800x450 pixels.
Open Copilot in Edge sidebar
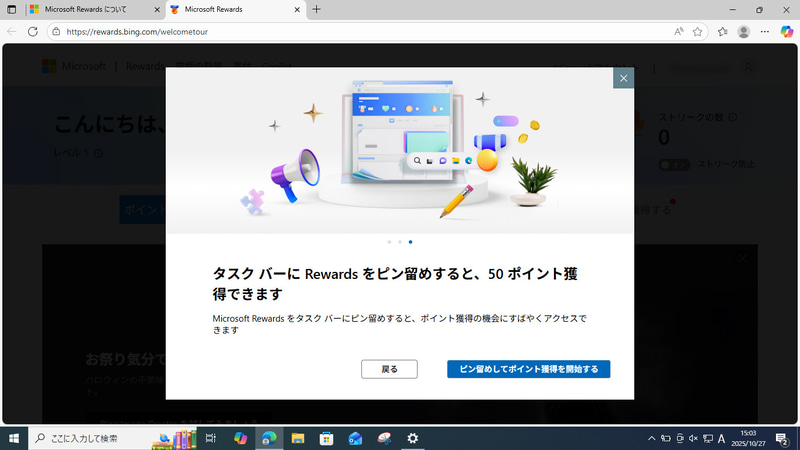pyautogui.click(x=787, y=32)
